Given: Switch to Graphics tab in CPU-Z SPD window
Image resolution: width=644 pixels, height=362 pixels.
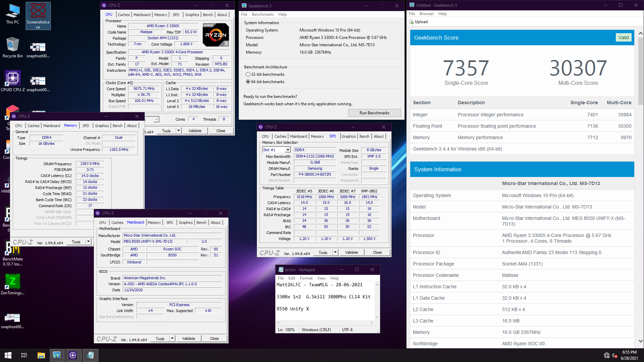Looking at the screenshot, I should click(348, 136).
